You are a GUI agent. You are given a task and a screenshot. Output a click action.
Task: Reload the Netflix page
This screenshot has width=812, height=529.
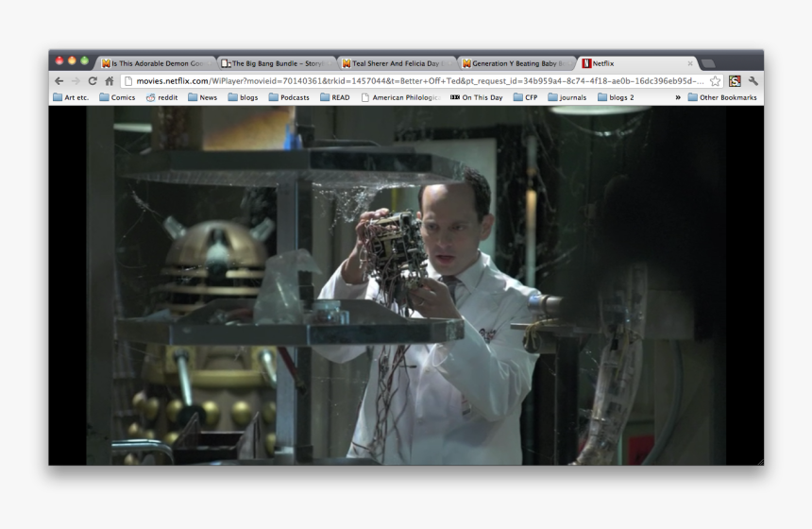click(x=93, y=81)
